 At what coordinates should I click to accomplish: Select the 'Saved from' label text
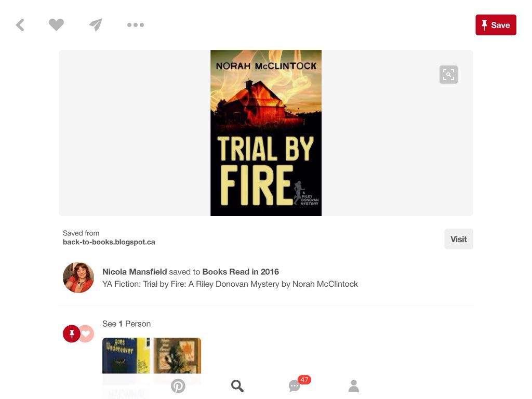click(81, 233)
